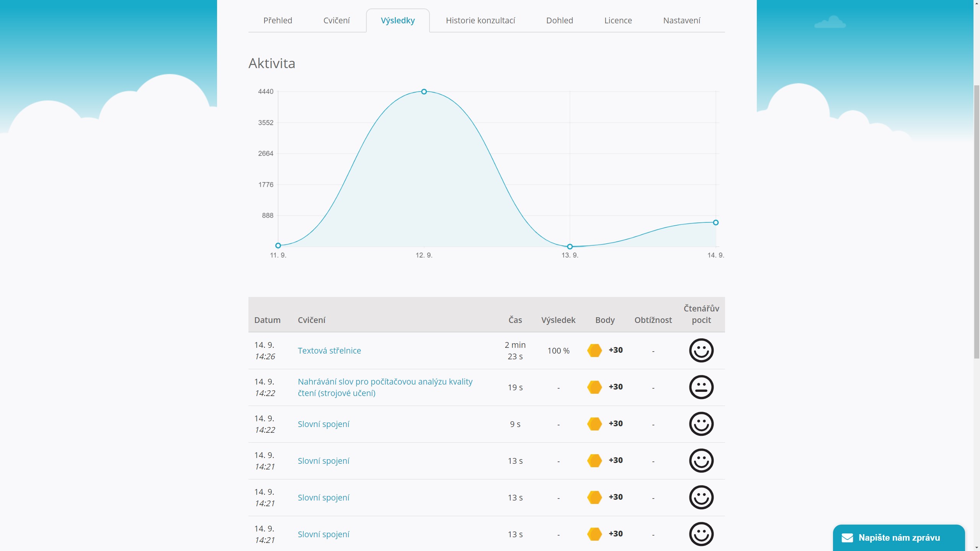Click the cloud icon in the top-right sky

[830, 22]
